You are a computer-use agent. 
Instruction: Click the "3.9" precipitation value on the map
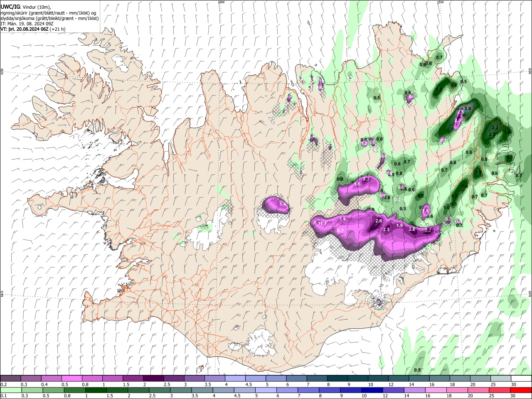point(467,109)
